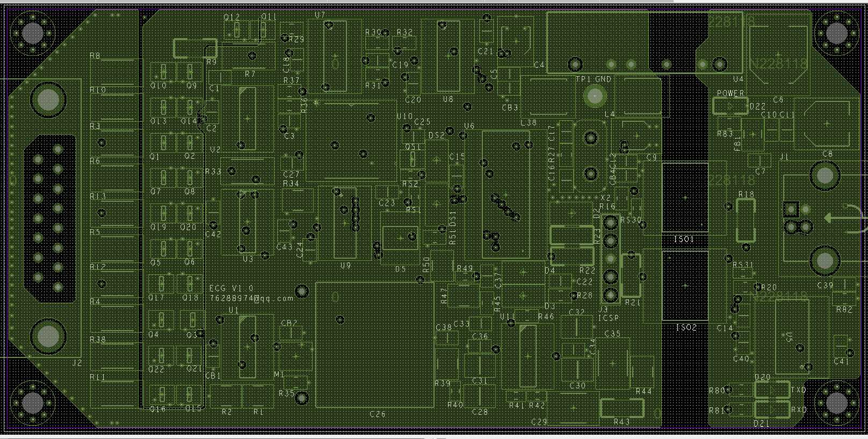Click the U4 regulator designator
The image size is (868, 439).
click(738, 79)
